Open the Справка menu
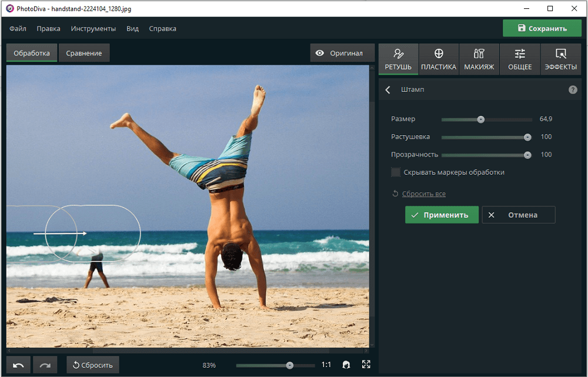The width and height of the screenshot is (588, 377). [162, 28]
